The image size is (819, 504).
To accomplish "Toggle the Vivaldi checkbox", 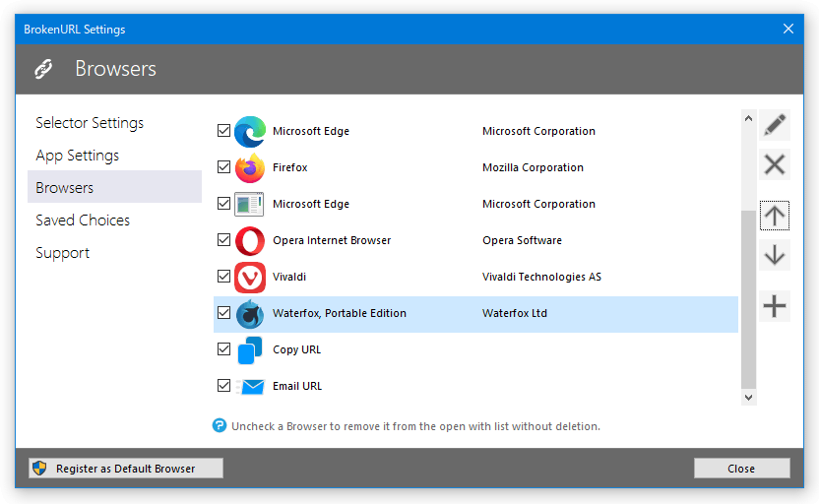I will [x=223, y=276].
